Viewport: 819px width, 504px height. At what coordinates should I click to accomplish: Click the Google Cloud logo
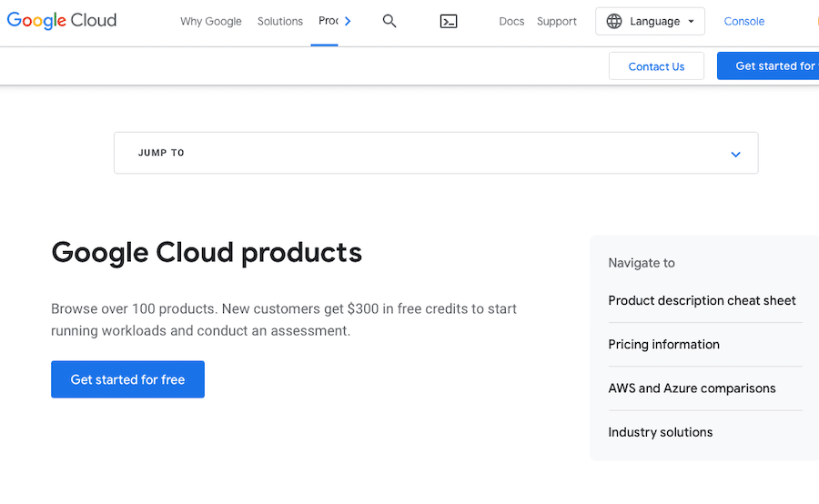point(62,21)
